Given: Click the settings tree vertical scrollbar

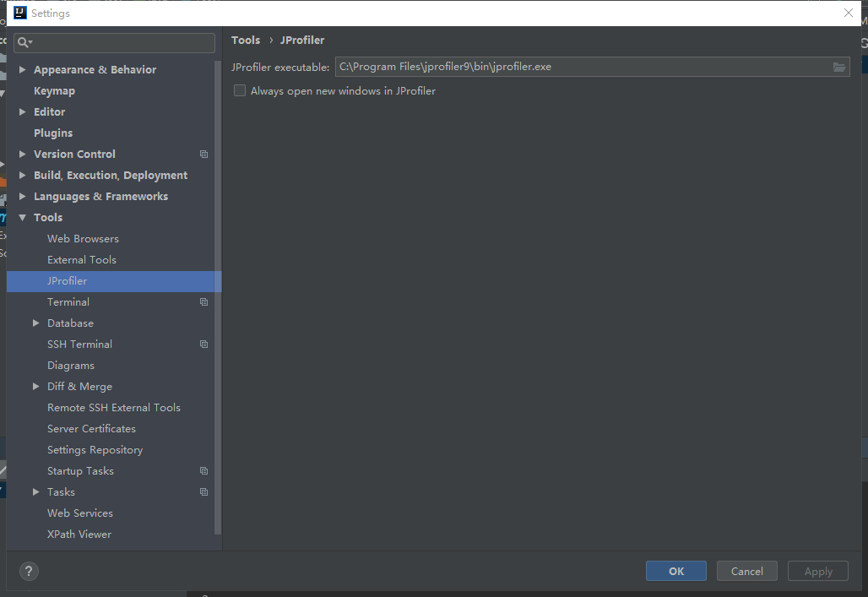Looking at the screenshot, I should click(218, 297).
